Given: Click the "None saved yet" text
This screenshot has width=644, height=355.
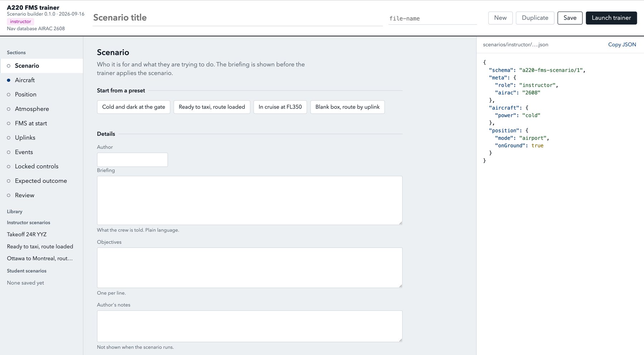Looking at the screenshot, I should pyautogui.click(x=25, y=283).
